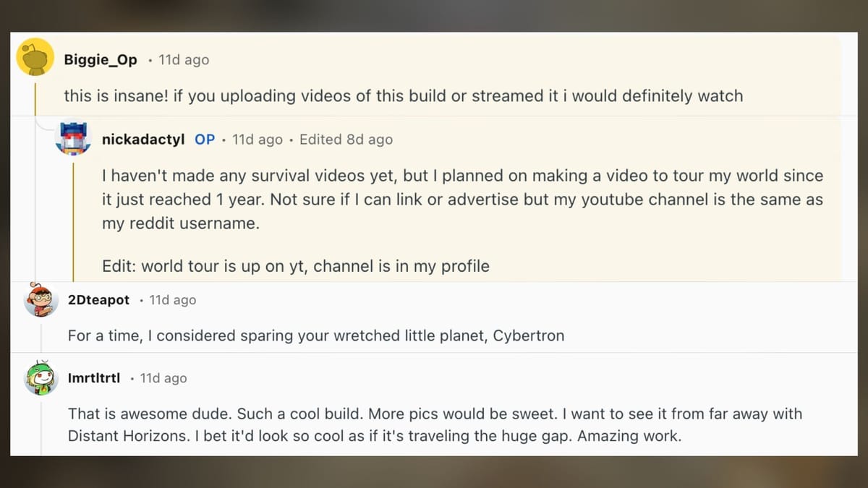Image resolution: width=868 pixels, height=488 pixels.
Task: Click the "Edit: world tour" line
Action: [x=295, y=266]
